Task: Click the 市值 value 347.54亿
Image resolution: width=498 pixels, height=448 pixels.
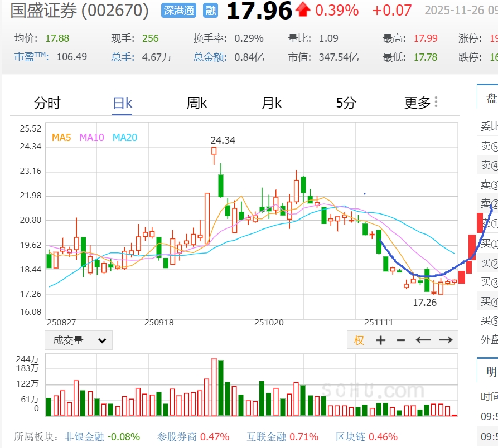Action: pos(339,57)
